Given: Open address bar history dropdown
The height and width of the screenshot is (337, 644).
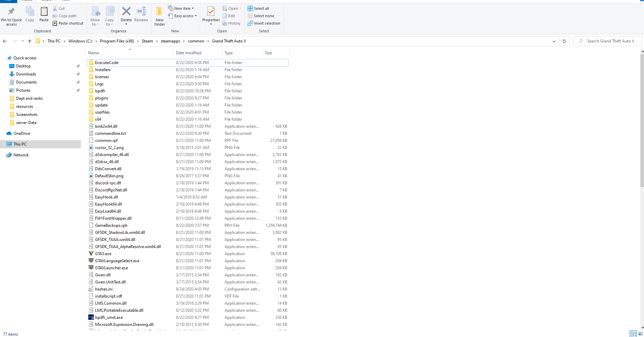Looking at the screenshot, I should coord(554,41).
